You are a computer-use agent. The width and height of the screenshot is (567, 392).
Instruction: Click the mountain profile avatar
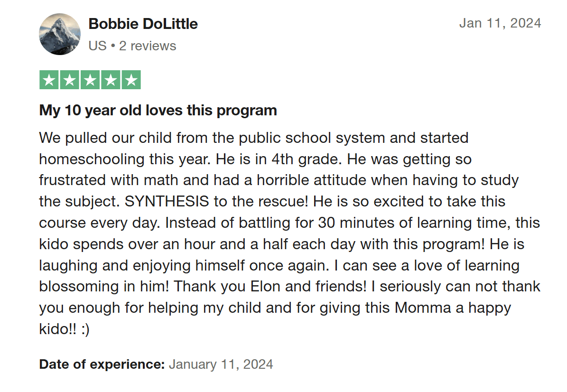[60, 34]
